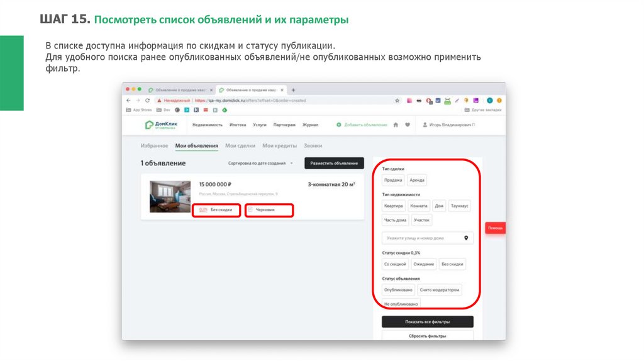Click the green Android extension icon
This screenshot has height=361, width=644.
click(x=448, y=101)
